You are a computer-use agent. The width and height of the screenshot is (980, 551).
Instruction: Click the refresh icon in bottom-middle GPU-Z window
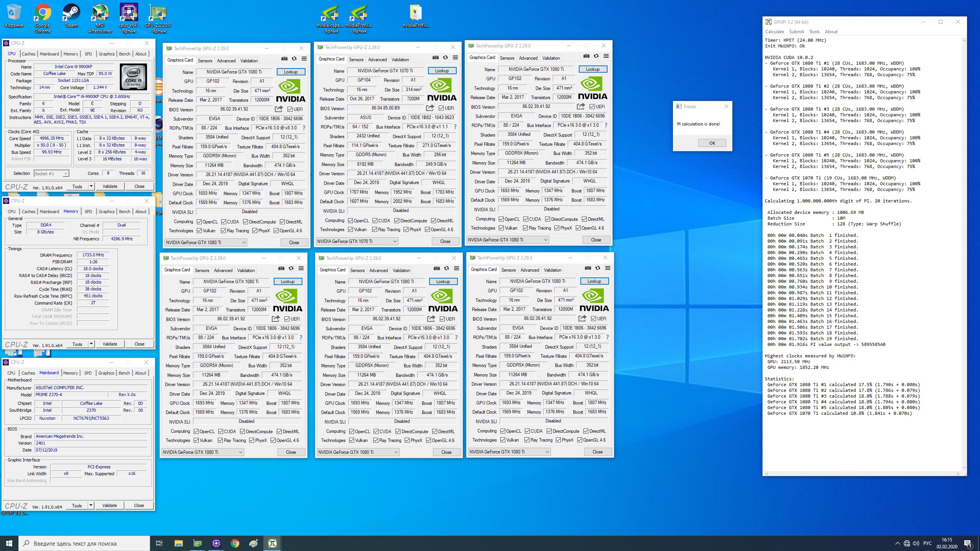tap(446, 269)
